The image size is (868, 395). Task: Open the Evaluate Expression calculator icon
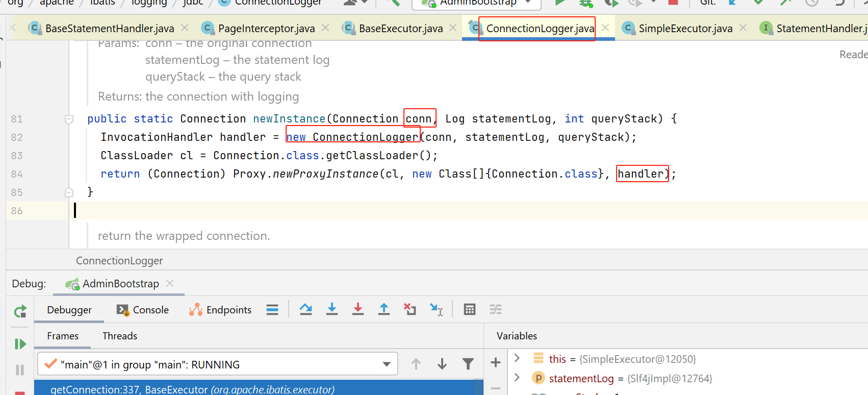click(x=470, y=309)
